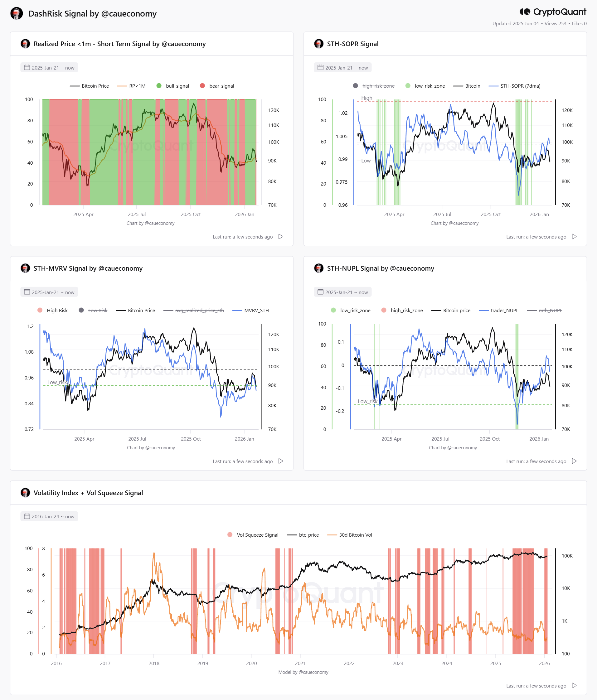Open the Volatility Index + Vol Squeeze title

pos(88,493)
